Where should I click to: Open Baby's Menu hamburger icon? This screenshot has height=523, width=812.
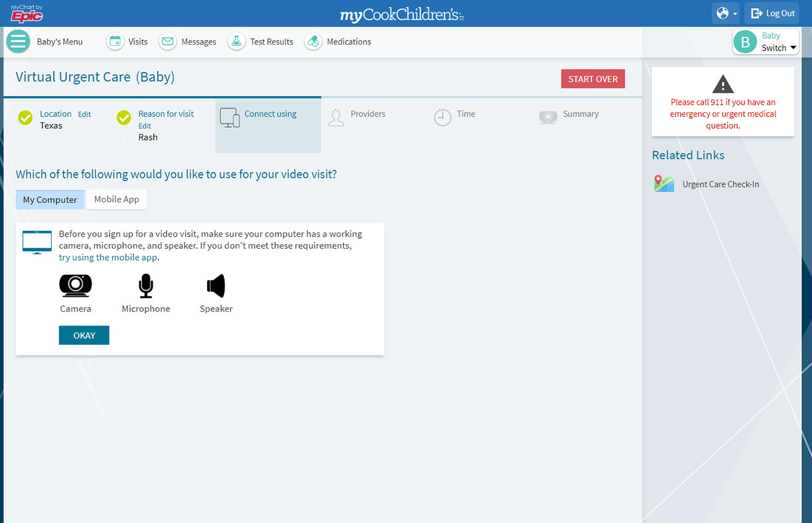click(18, 42)
